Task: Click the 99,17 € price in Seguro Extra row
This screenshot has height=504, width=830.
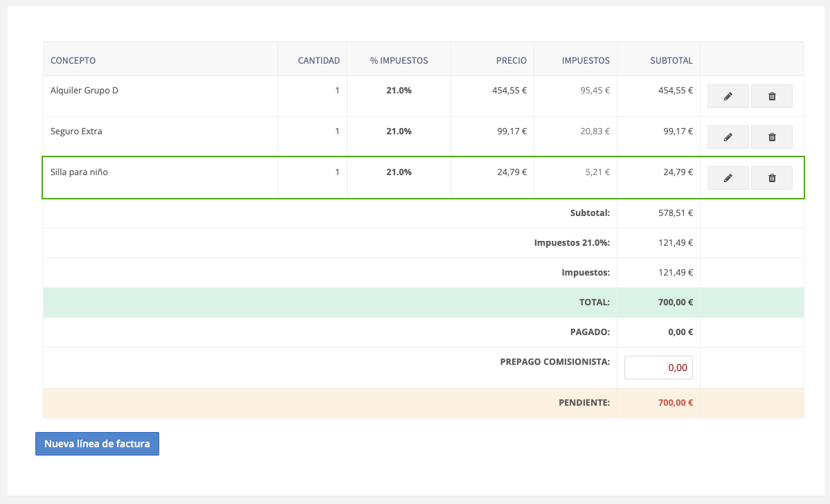Action: coord(512,132)
